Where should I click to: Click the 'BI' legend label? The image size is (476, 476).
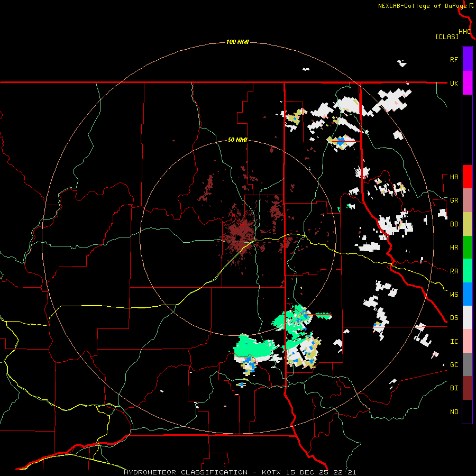pyautogui.click(x=454, y=388)
